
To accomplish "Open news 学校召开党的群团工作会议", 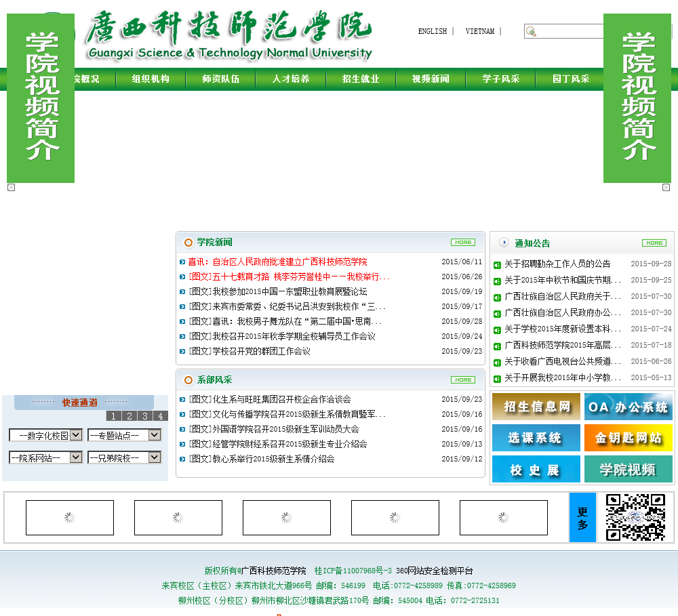I will point(249,352).
